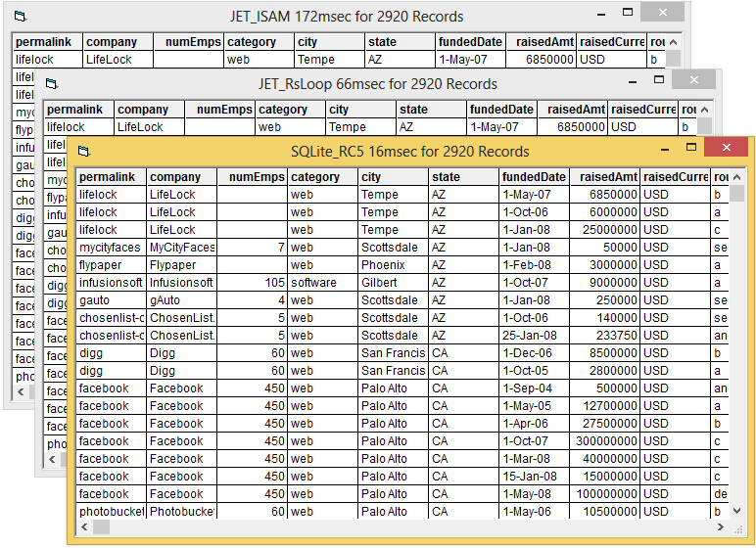Click the scroll-down arrow in the SQLite grid
Screen dimensions: 756x548
point(737,510)
